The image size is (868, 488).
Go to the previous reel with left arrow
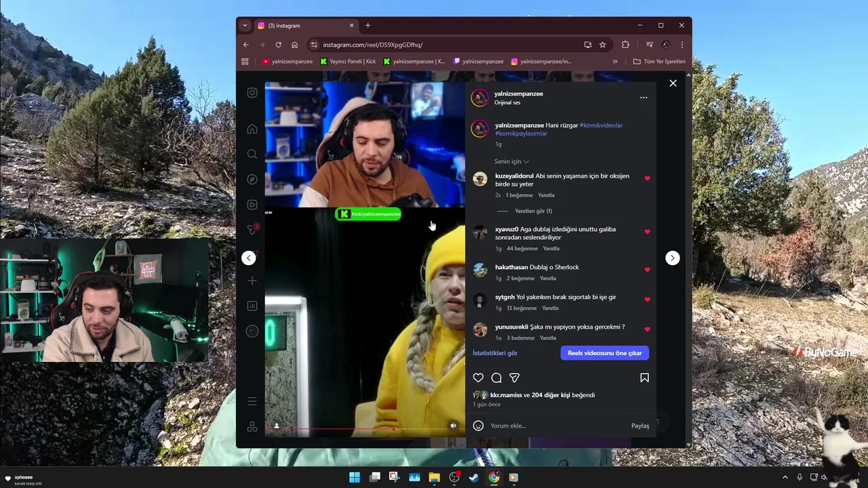pyautogui.click(x=249, y=258)
